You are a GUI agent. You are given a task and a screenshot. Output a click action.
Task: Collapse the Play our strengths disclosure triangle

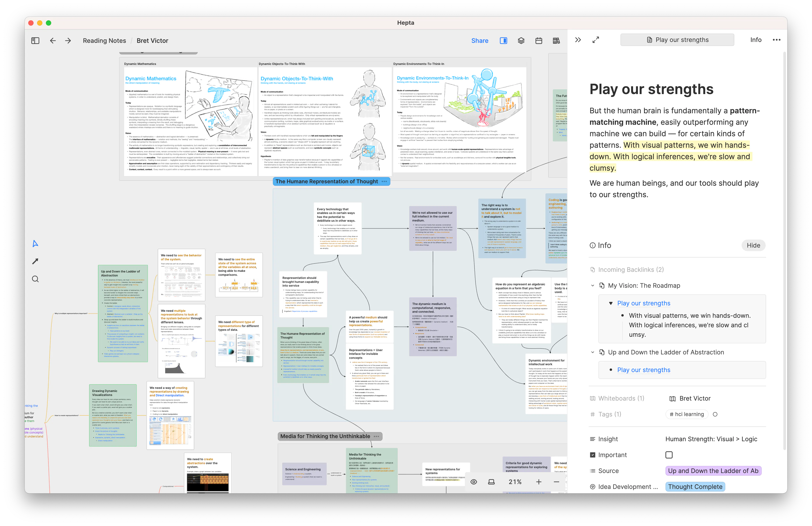point(611,303)
